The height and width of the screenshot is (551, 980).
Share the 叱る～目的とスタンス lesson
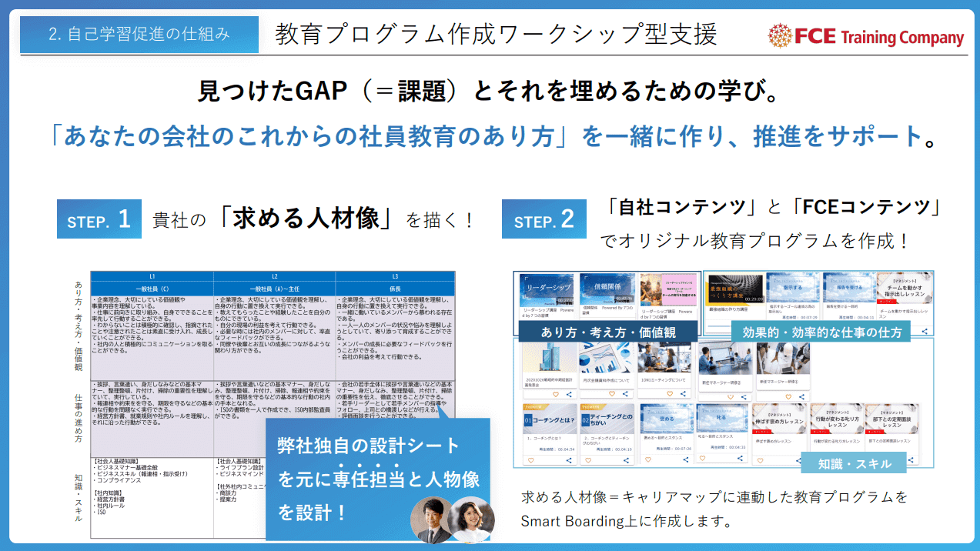tap(741, 459)
